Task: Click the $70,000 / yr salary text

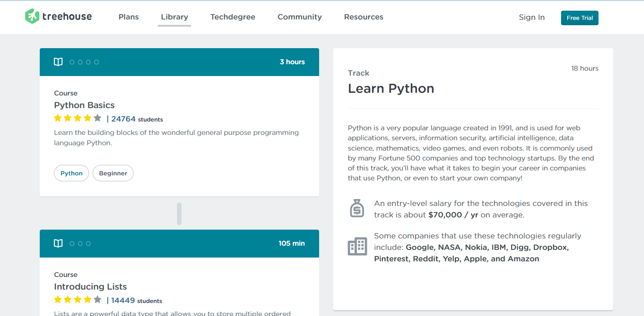Action: [453, 215]
